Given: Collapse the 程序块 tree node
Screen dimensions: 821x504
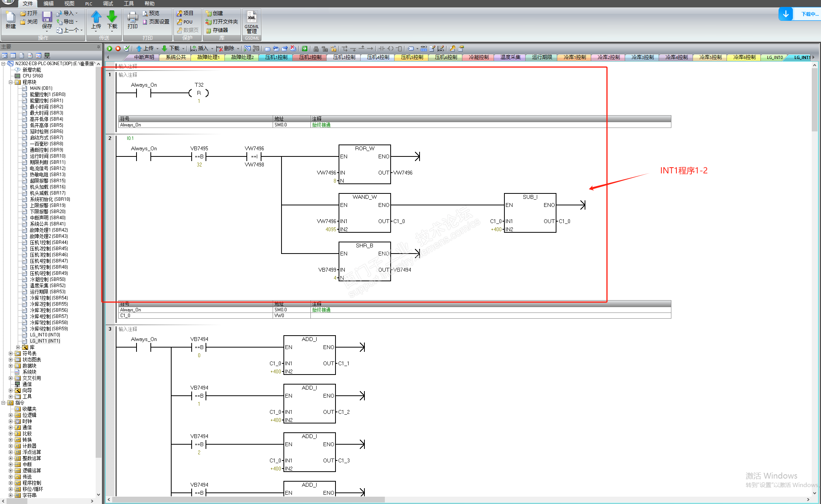Looking at the screenshot, I should 11,82.
